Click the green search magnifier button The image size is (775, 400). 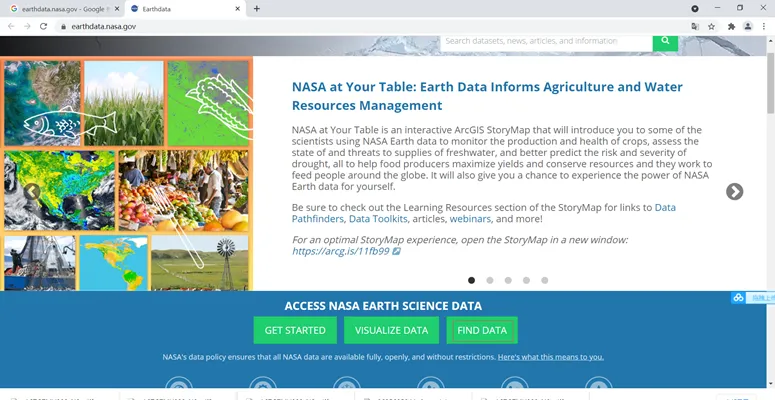click(x=665, y=42)
